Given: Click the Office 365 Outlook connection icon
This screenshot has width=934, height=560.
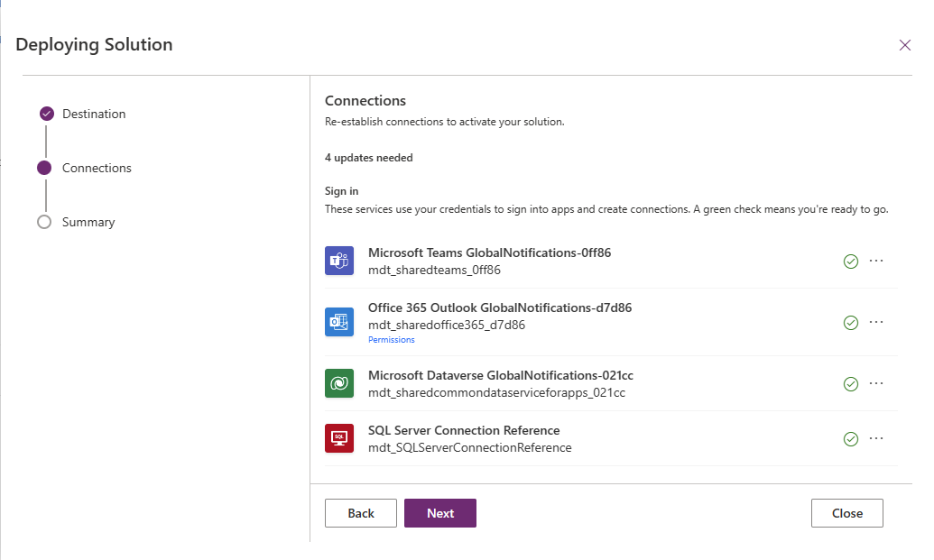Looking at the screenshot, I should 339,322.
